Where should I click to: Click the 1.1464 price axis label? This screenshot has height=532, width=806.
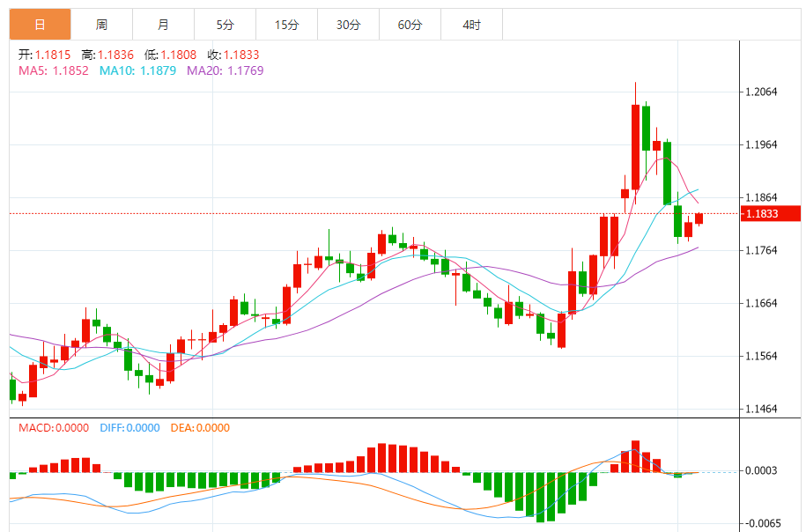pyautogui.click(x=761, y=410)
